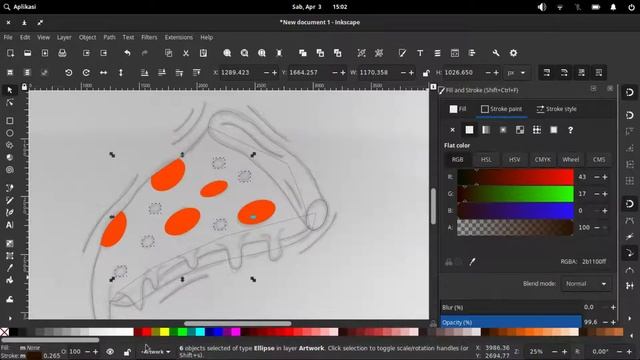Expand the toolbox overflow arrow

pos(10,318)
